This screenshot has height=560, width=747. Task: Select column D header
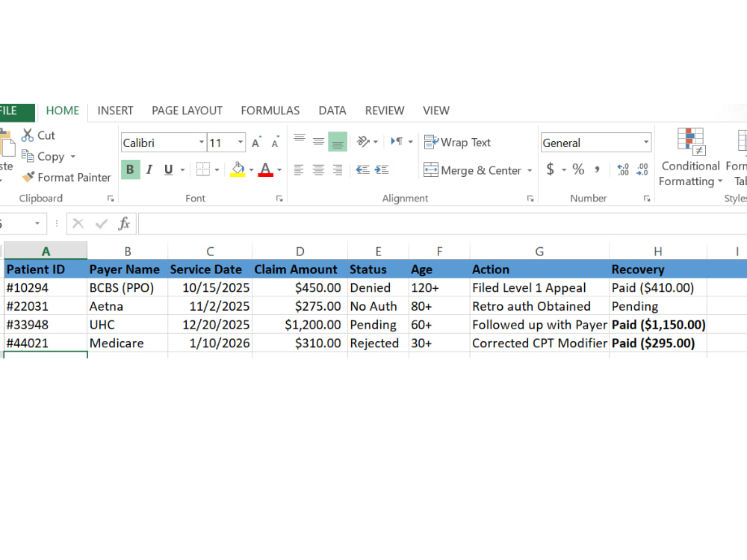click(x=300, y=251)
